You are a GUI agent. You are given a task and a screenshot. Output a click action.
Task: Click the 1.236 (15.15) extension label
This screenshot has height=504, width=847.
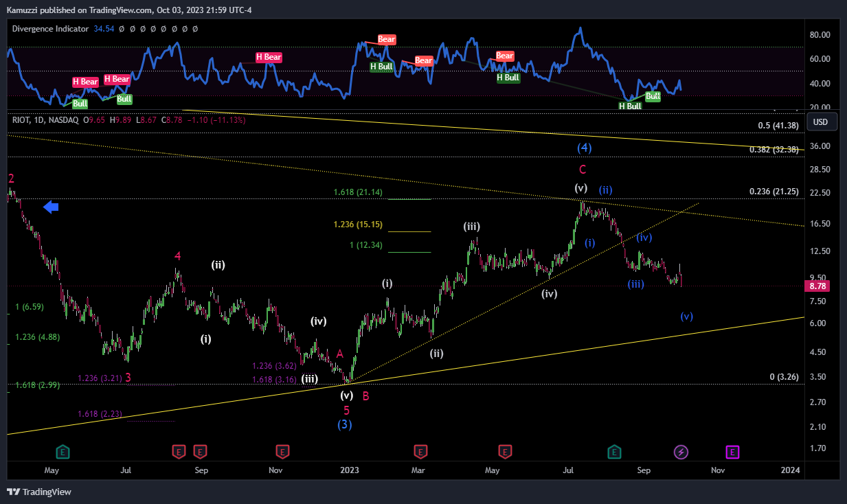358,225
